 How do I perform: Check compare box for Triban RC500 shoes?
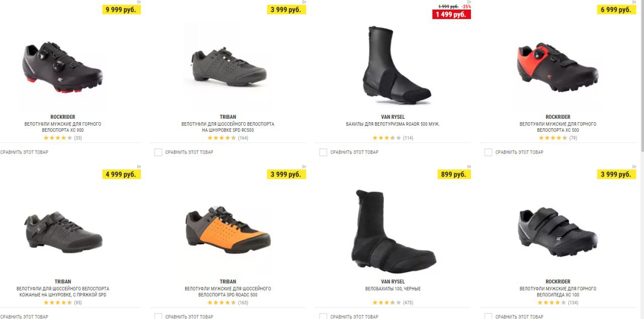click(x=158, y=152)
